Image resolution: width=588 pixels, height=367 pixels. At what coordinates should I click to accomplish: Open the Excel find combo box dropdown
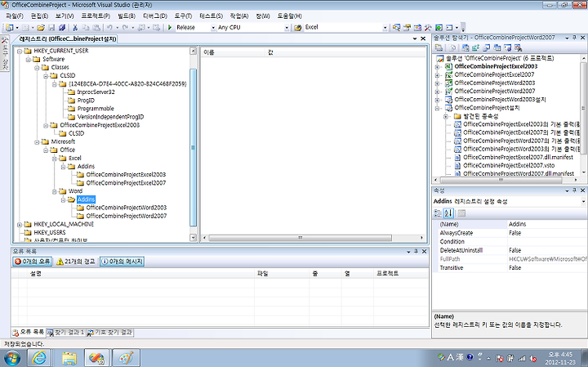[x=385, y=28]
